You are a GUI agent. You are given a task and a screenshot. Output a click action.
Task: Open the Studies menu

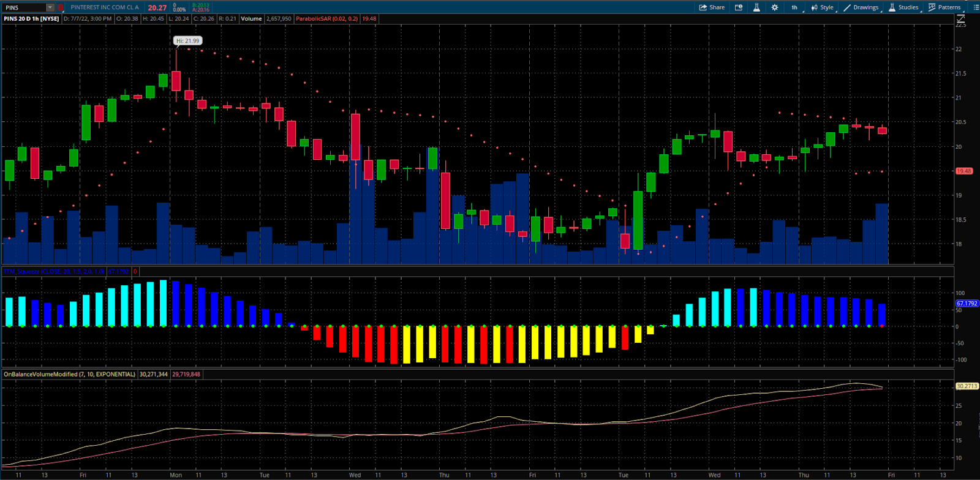click(x=903, y=7)
